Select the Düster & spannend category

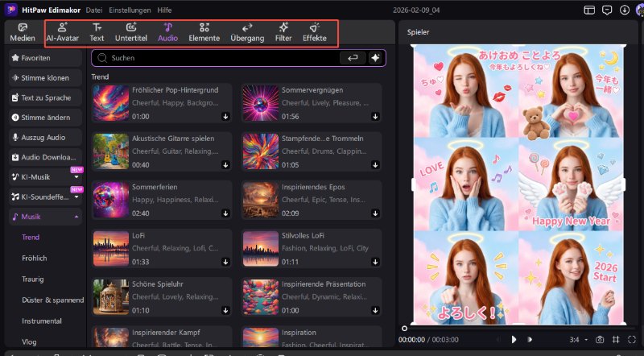(53, 300)
